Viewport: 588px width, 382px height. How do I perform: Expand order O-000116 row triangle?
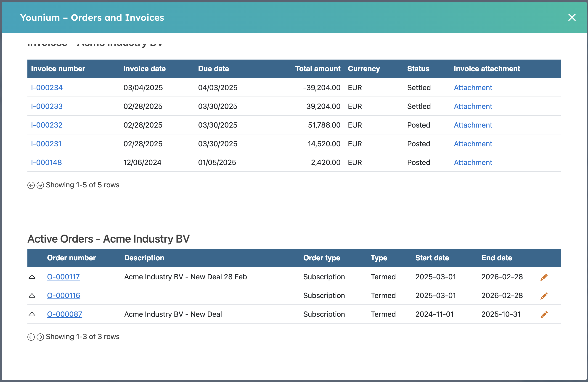tap(32, 296)
